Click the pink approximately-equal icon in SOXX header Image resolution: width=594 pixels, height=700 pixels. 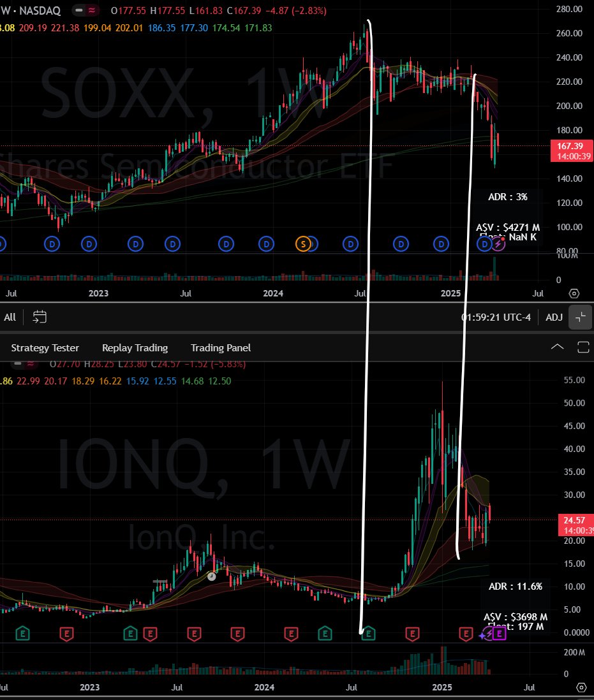coord(92,10)
